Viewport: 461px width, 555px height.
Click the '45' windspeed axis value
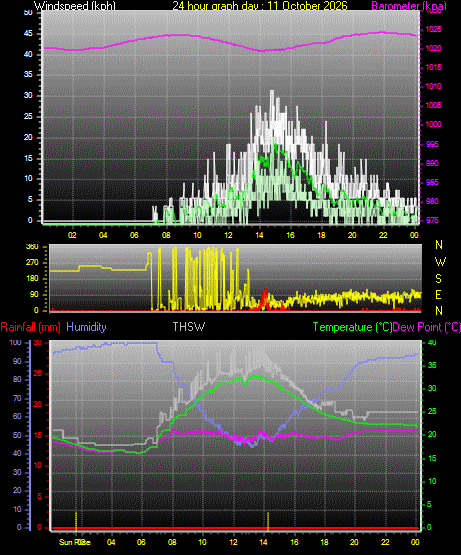coord(28,34)
